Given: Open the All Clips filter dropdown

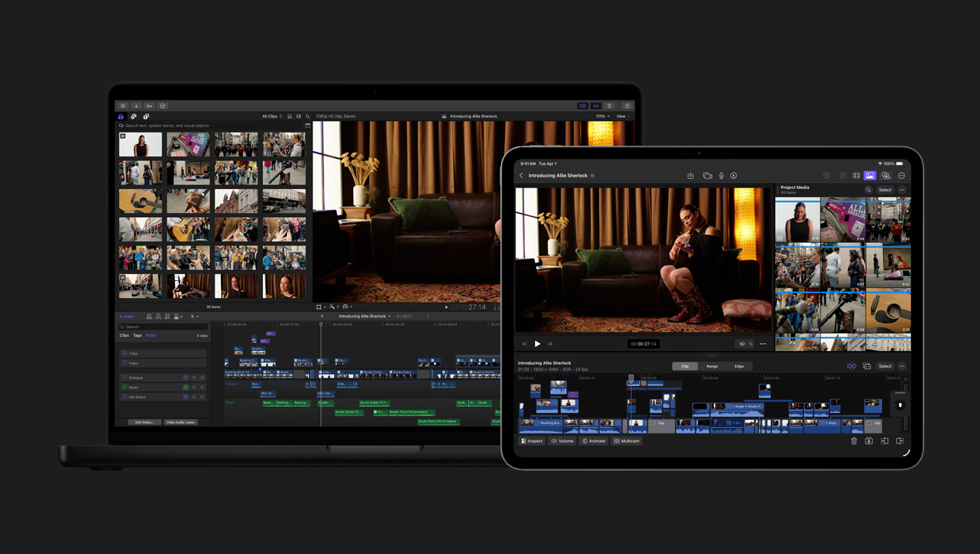Looking at the screenshot, I should pyautogui.click(x=271, y=116).
